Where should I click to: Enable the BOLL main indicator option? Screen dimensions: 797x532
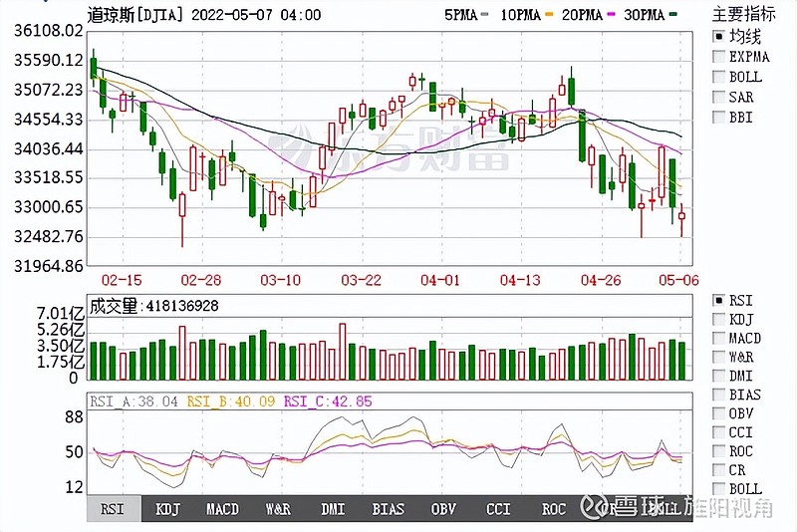718,77
